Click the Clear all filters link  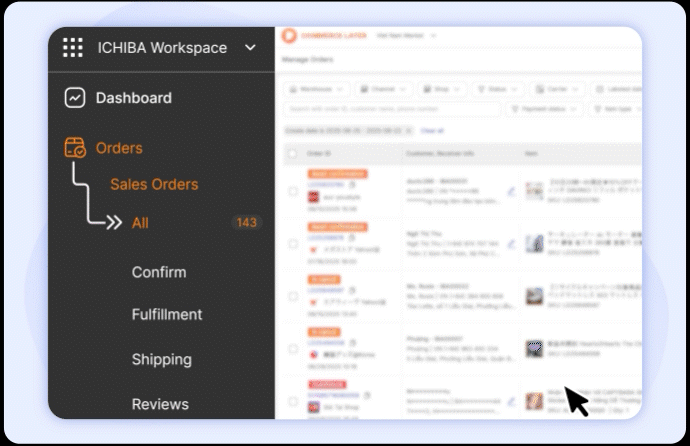[x=432, y=131]
